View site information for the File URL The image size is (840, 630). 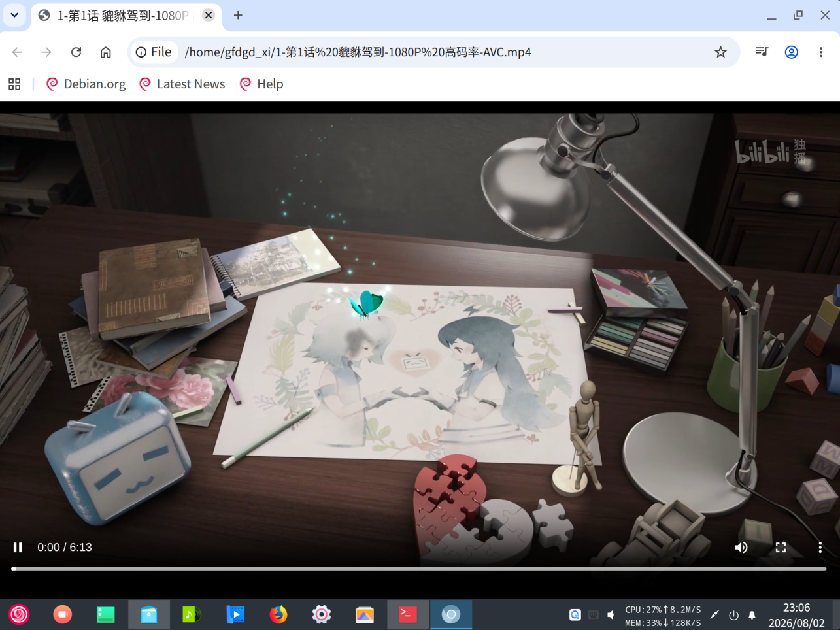click(154, 52)
